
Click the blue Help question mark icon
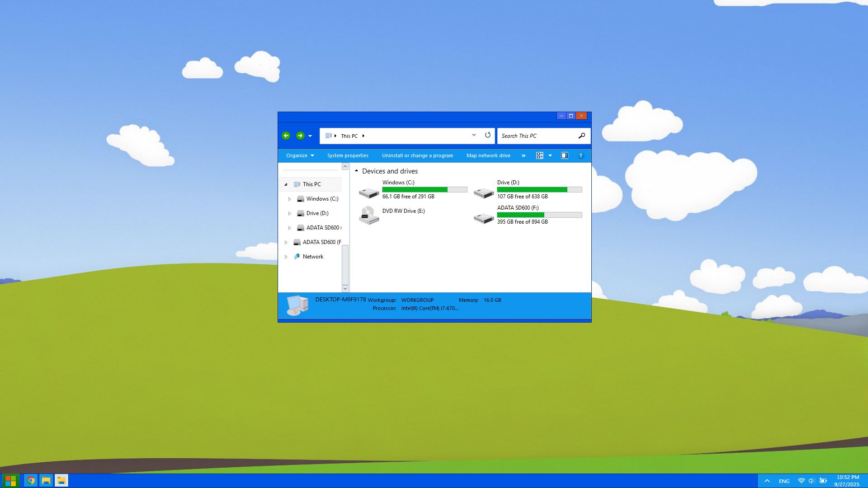pos(581,155)
